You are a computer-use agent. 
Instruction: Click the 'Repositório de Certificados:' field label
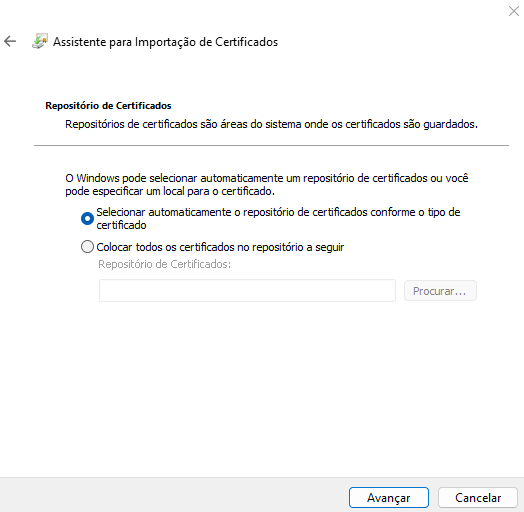click(164, 264)
